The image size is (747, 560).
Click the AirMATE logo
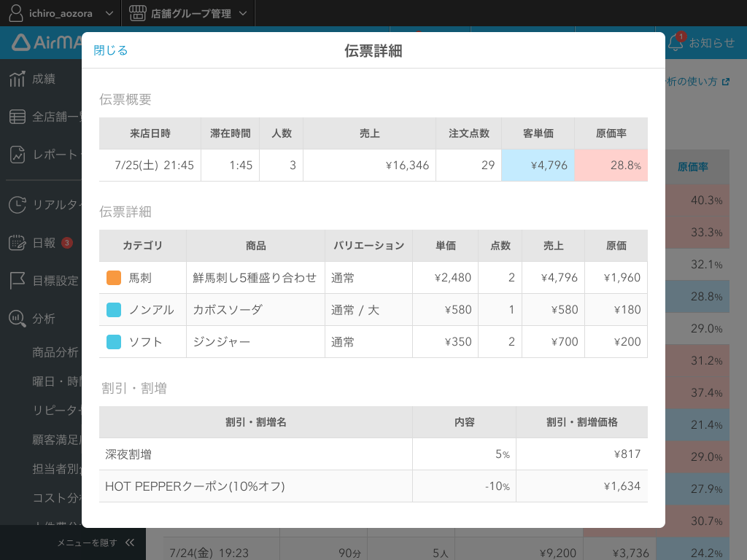pyautogui.click(x=46, y=42)
